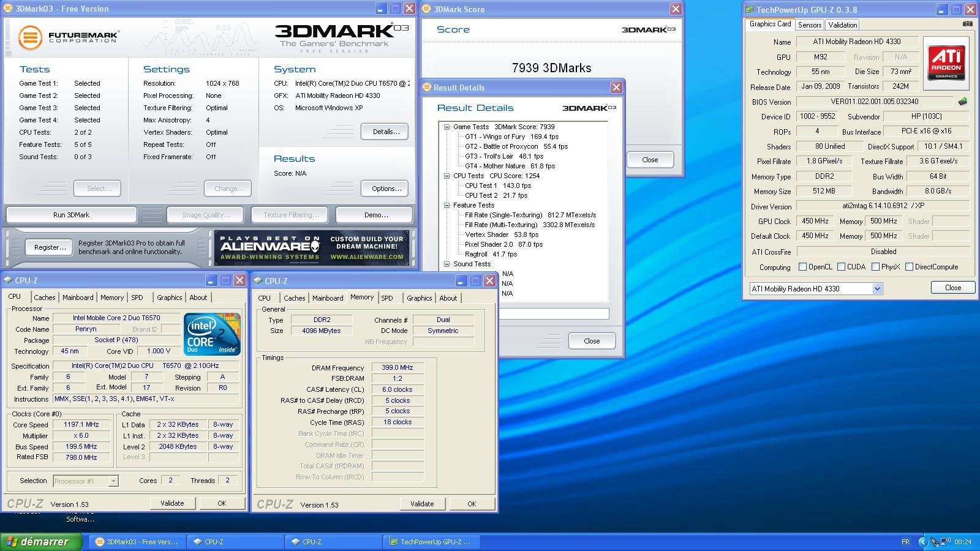Click the GPU Name field in GPU-Z

[857, 42]
